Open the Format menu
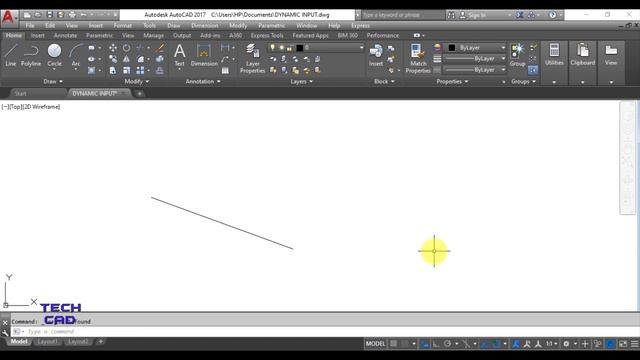 click(x=122, y=26)
